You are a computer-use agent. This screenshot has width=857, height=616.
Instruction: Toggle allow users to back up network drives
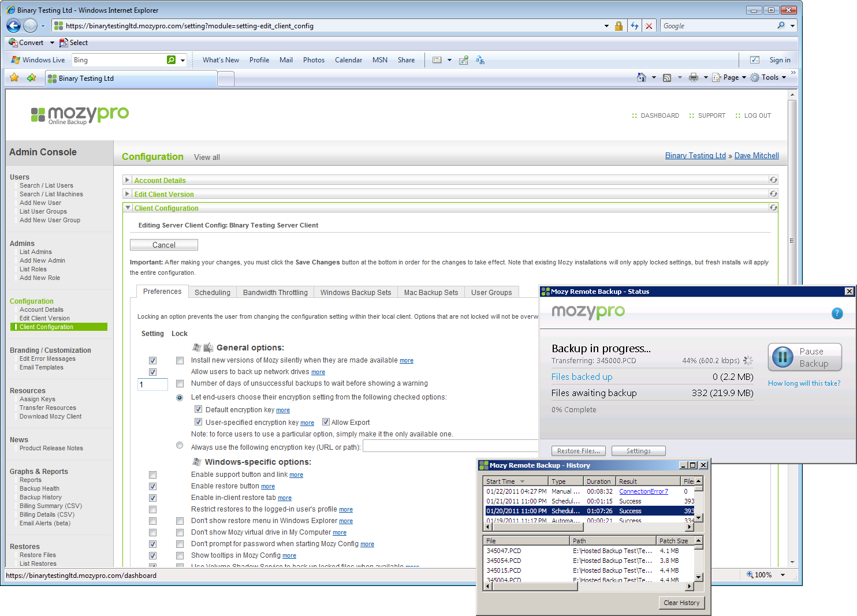pos(152,372)
